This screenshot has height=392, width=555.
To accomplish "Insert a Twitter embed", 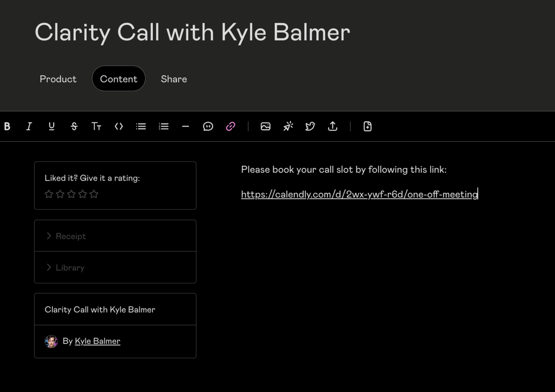I will click(x=310, y=126).
